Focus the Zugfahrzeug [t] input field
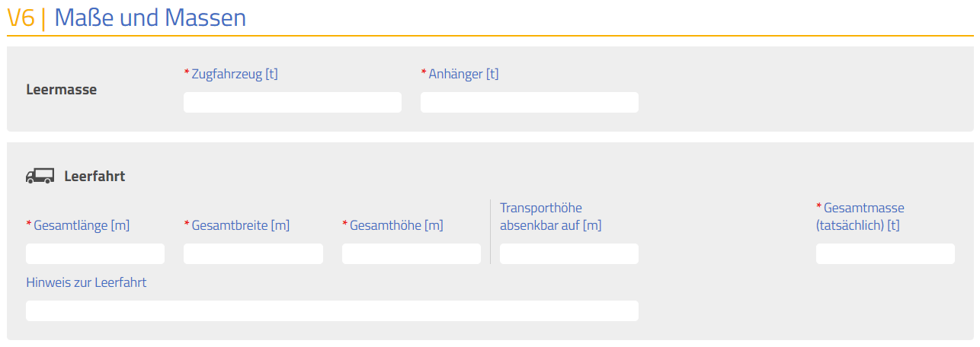Image resolution: width=980 pixels, height=347 pixels. point(293,103)
